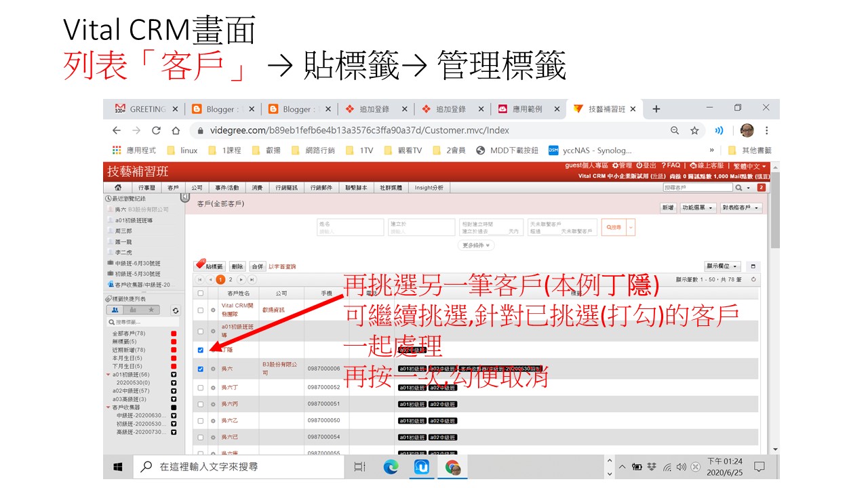Check the Vital CRM開發團隊 checkbox
The width and height of the screenshot is (868, 488).
200,310
